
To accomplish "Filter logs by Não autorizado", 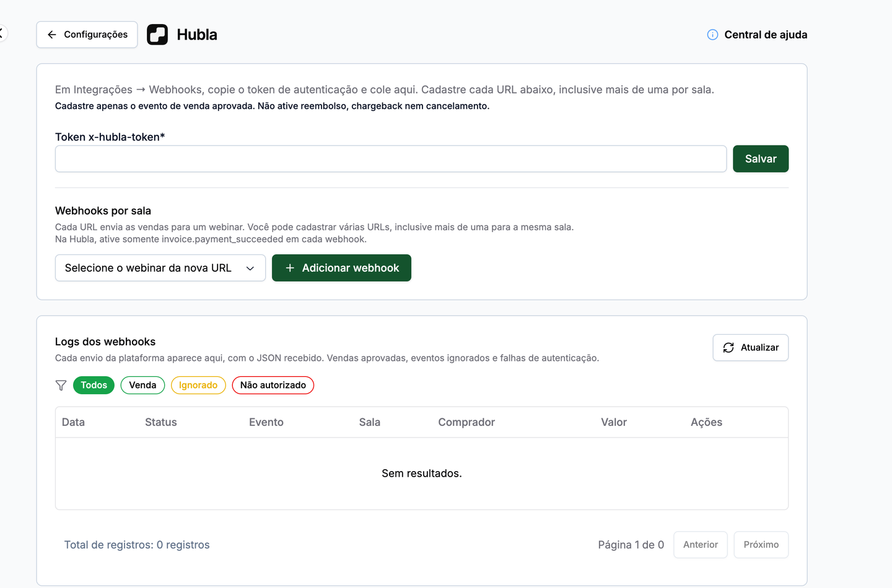I will [x=273, y=385].
